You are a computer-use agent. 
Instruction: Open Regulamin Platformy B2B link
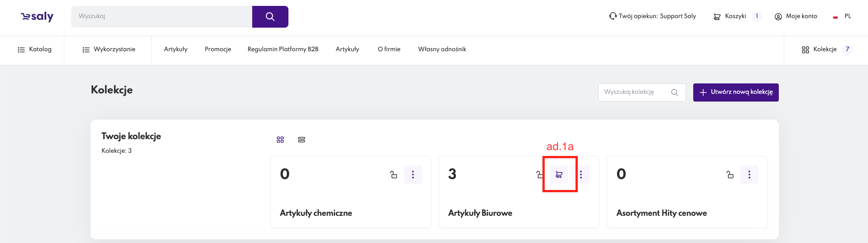pyautogui.click(x=283, y=49)
